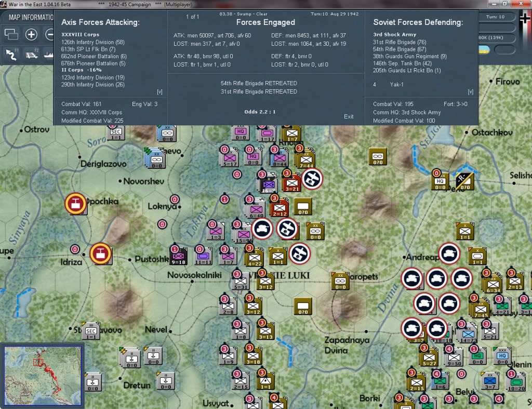Click the air strike marker beside 3=21
532x409 pixels.
point(312,179)
